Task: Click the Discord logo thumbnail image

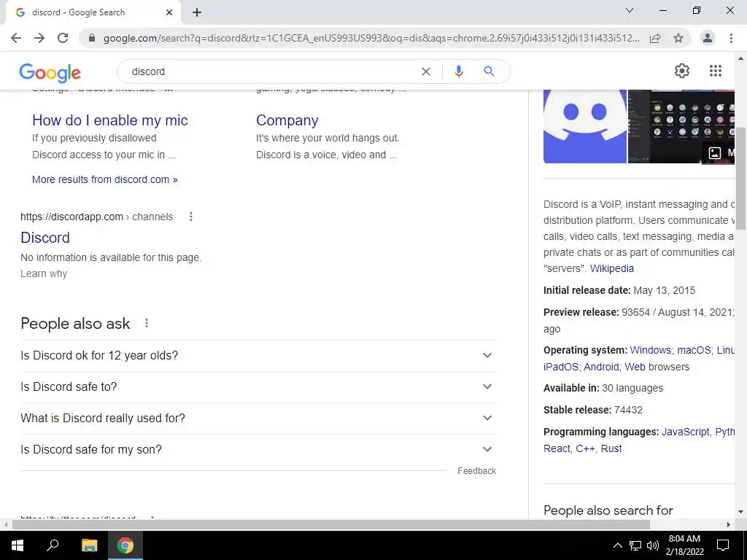Action: (x=585, y=127)
